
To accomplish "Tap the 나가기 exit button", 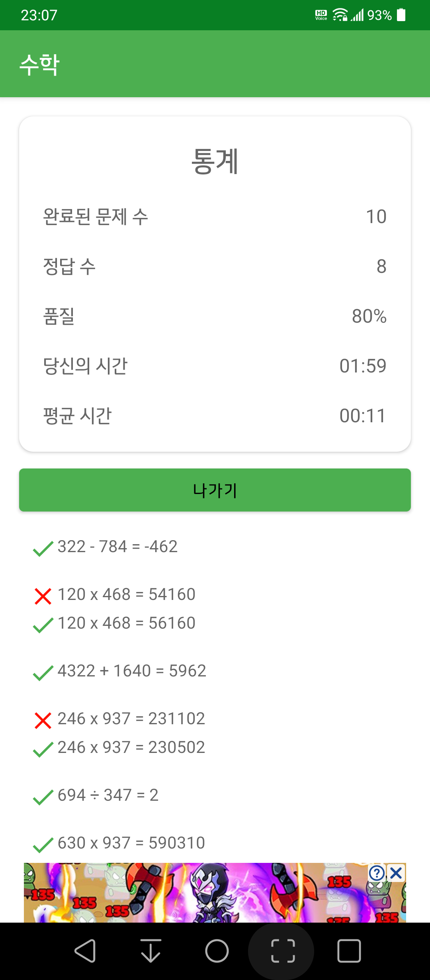I will (x=215, y=490).
